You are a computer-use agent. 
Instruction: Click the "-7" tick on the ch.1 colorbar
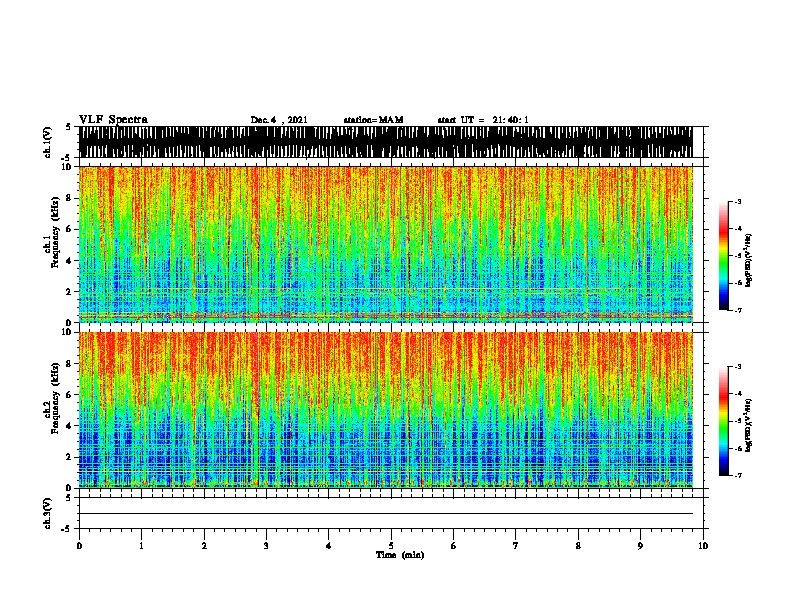pos(737,310)
